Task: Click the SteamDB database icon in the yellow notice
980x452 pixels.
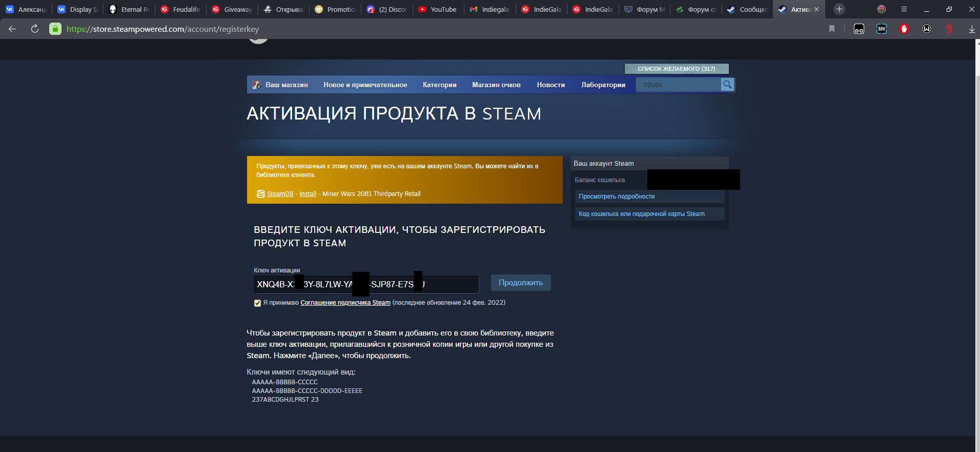Action: (x=261, y=194)
